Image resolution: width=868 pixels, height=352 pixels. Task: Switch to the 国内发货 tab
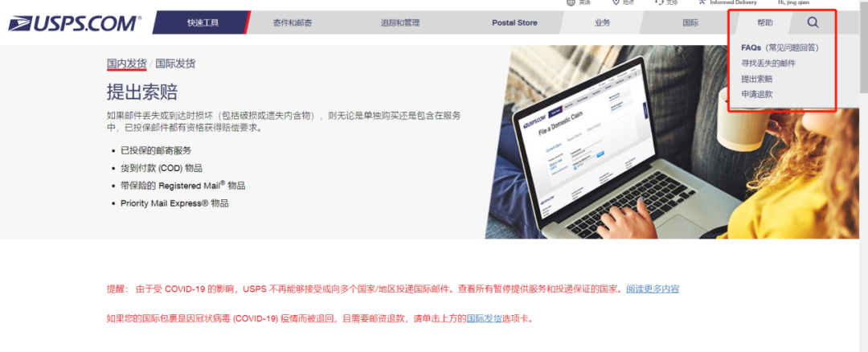(x=127, y=63)
